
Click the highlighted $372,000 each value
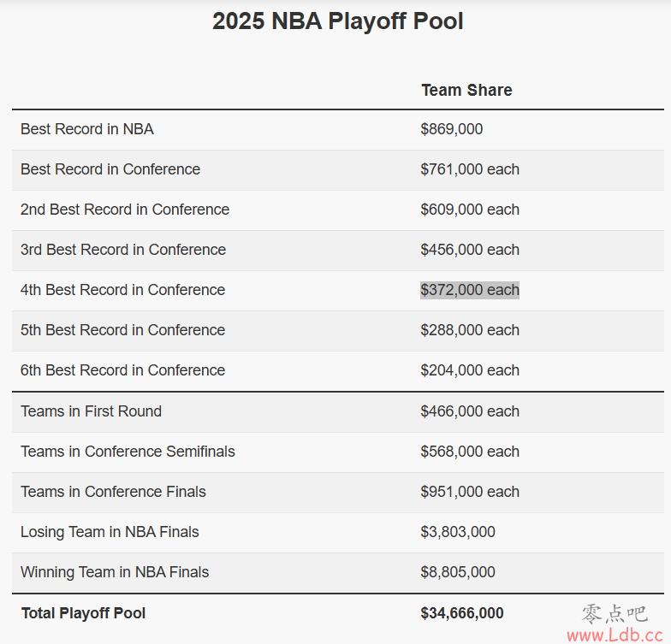click(469, 290)
